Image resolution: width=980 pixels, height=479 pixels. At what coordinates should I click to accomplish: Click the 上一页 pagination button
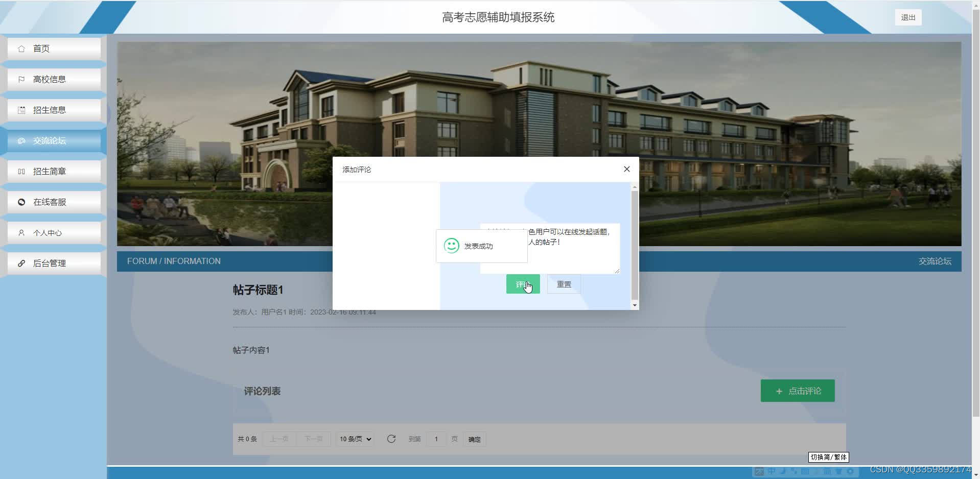[x=279, y=439]
